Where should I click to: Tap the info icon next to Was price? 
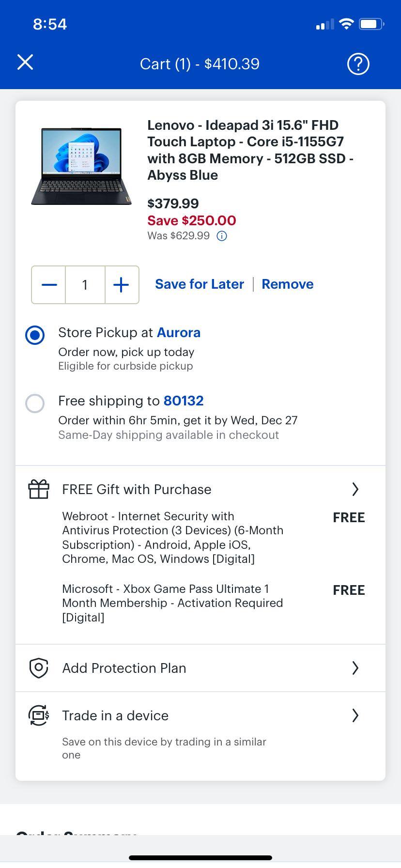[222, 236]
